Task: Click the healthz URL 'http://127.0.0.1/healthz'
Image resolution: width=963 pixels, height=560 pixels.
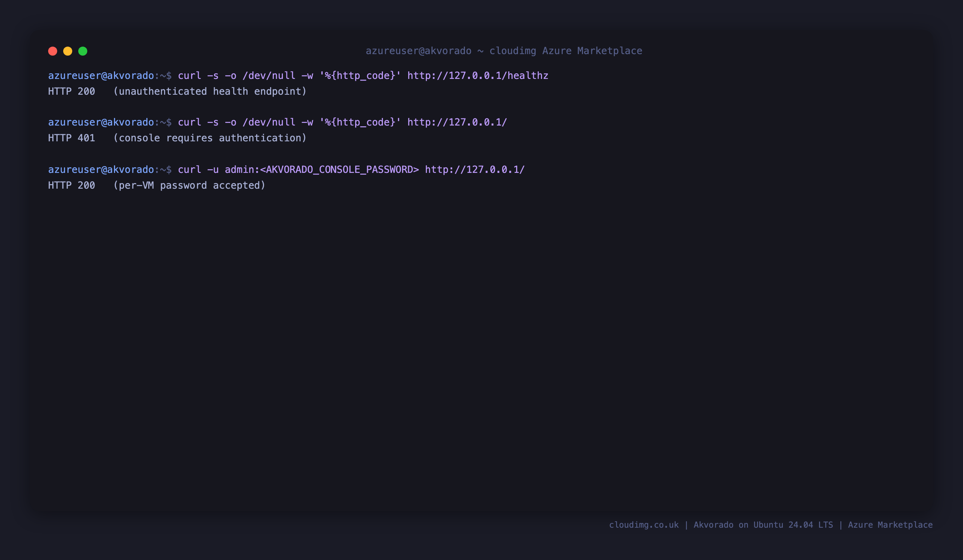Action: (478, 76)
